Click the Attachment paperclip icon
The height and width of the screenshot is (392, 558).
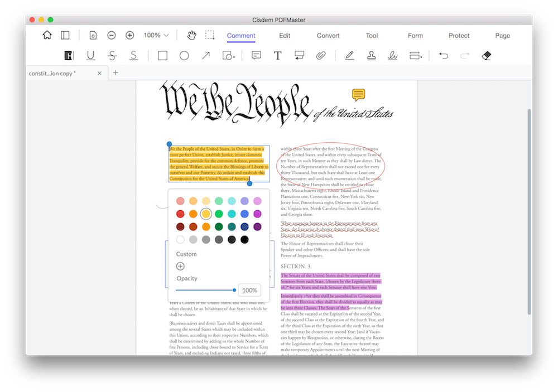[321, 56]
